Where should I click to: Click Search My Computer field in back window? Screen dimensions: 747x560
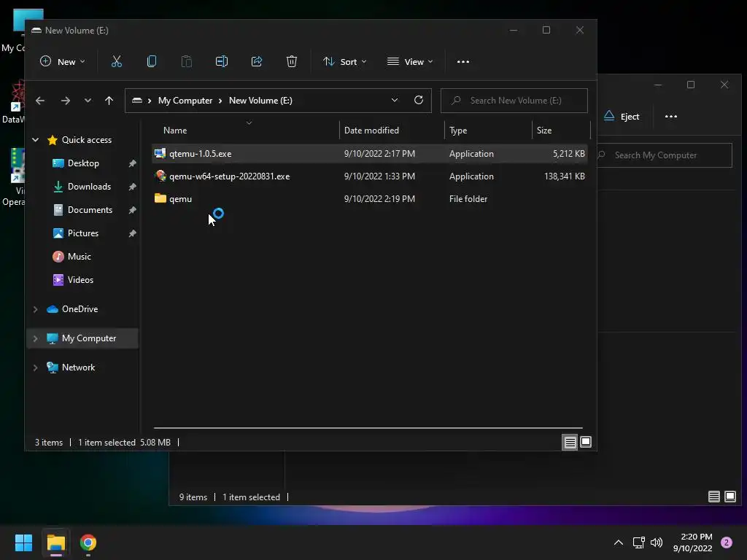665,155
